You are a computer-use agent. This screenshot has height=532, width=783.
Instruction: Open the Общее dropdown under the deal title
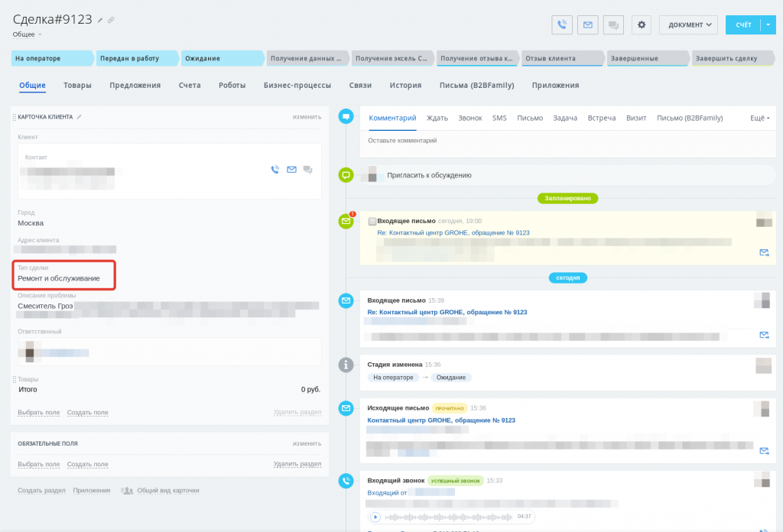[27, 34]
